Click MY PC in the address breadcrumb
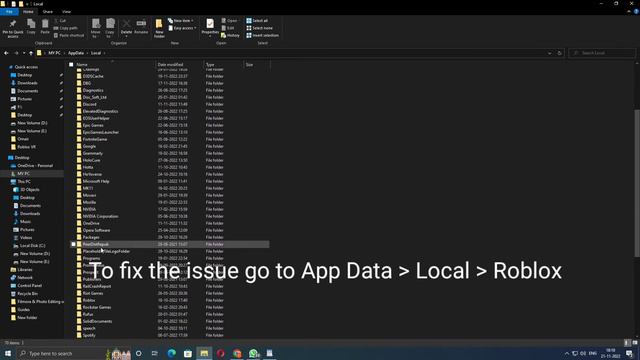The width and height of the screenshot is (640, 360). (x=54, y=53)
